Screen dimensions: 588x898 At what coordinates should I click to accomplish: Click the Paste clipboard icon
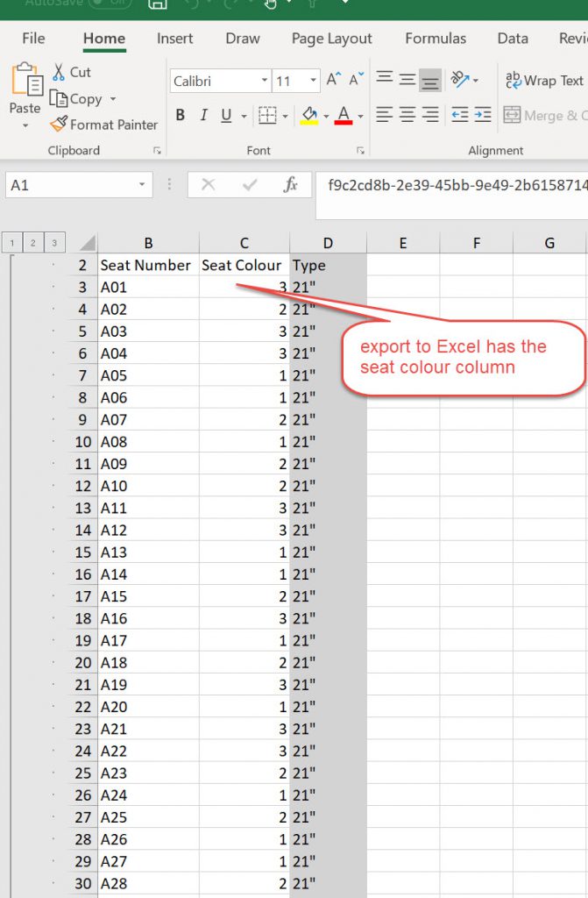pos(25,82)
